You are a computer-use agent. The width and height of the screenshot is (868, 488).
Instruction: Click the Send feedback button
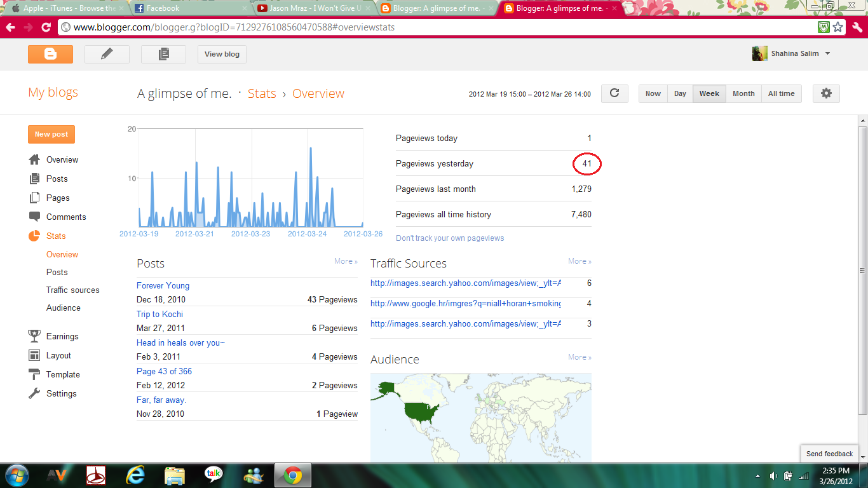coord(829,454)
